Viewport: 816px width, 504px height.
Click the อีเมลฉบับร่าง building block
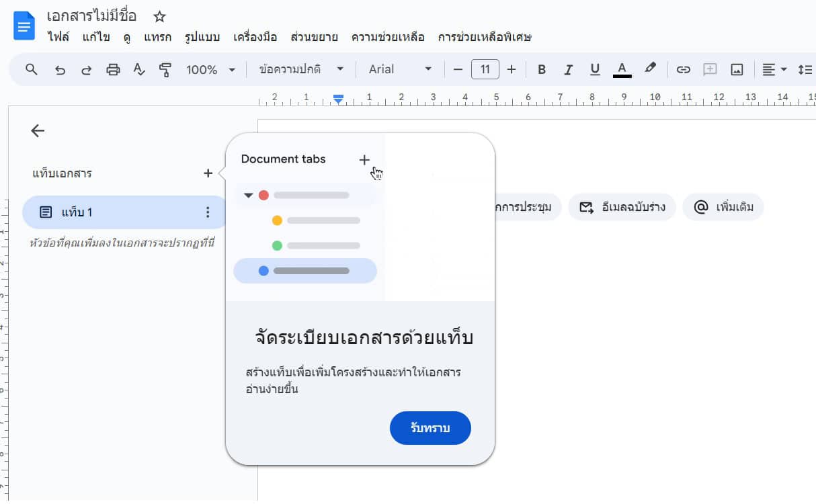tap(622, 207)
